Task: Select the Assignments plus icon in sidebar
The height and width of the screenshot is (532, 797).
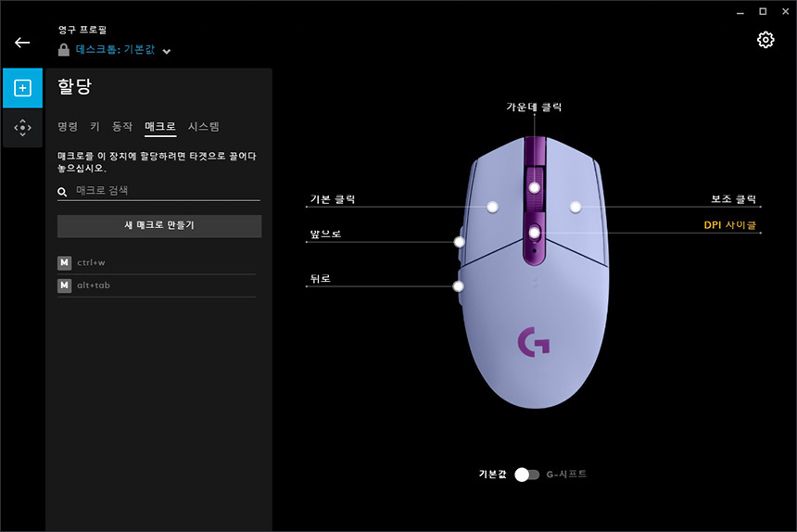Action: coord(22,88)
